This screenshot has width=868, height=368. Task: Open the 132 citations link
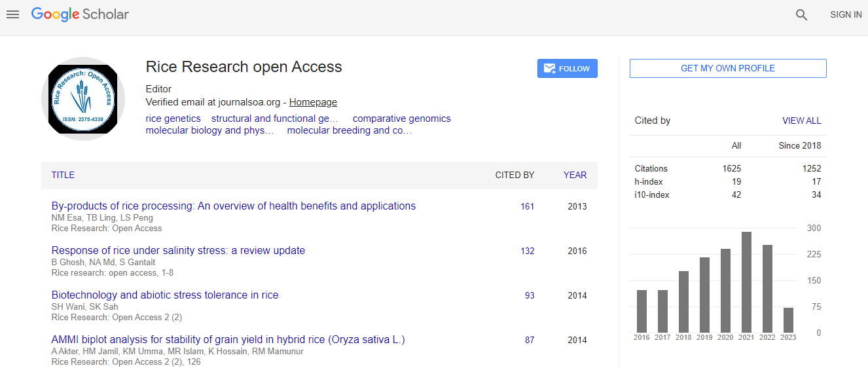[527, 251]
